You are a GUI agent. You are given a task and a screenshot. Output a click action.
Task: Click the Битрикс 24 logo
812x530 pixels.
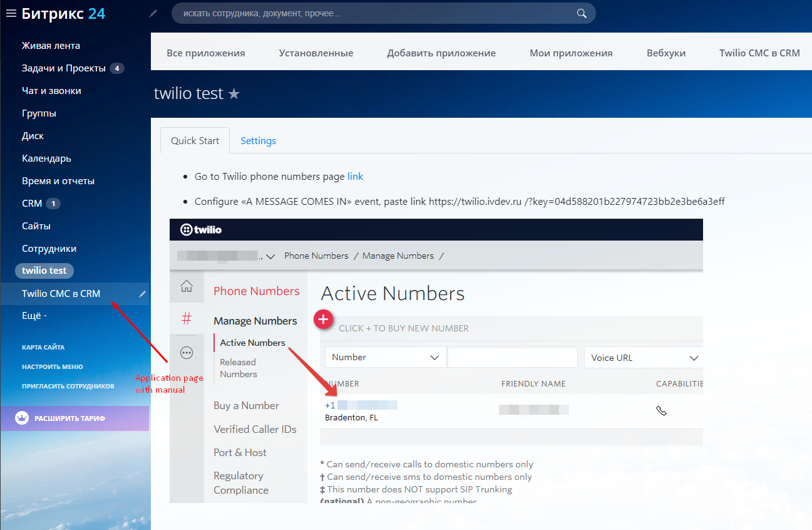(63, 13)
